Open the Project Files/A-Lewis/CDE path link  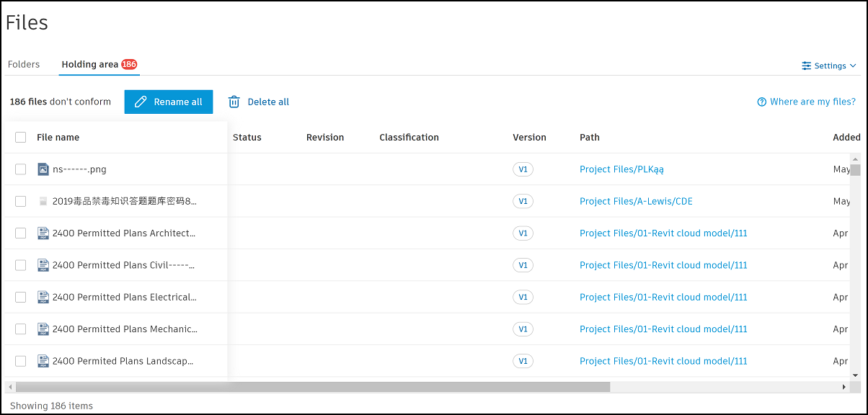coord(636,202)
